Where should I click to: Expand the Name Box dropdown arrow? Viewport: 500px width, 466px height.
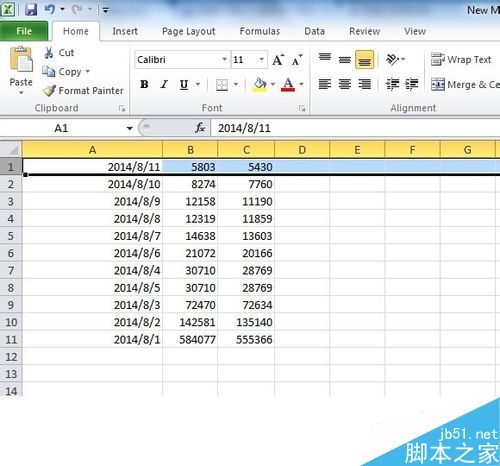130,128
